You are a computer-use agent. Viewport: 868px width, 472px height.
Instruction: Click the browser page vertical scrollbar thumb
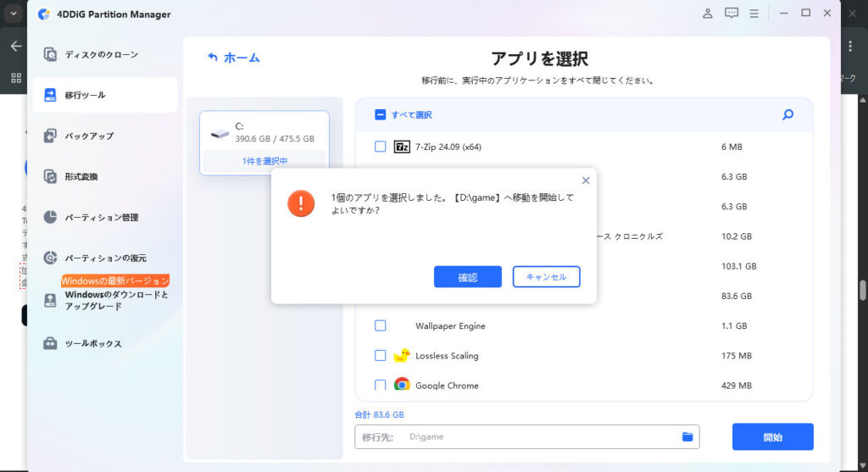(862, 290)
